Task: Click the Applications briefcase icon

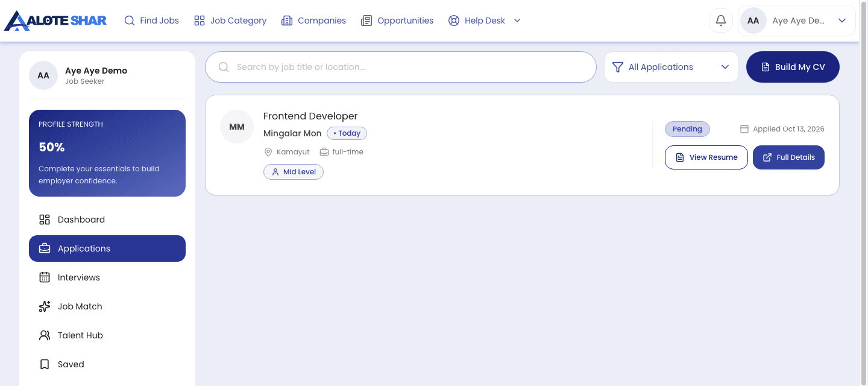Action: [x=45, y=248]
